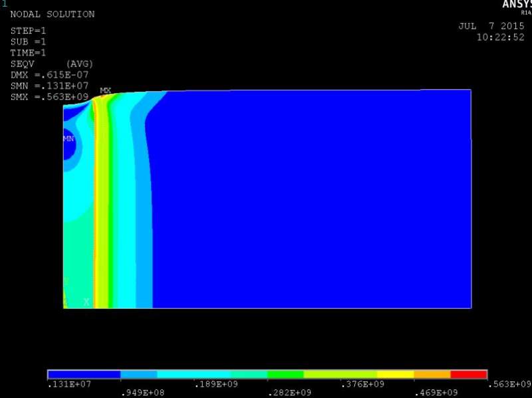Pick the red legend swatch
This screenshot has width=532, height=398.
pos(469,374)
